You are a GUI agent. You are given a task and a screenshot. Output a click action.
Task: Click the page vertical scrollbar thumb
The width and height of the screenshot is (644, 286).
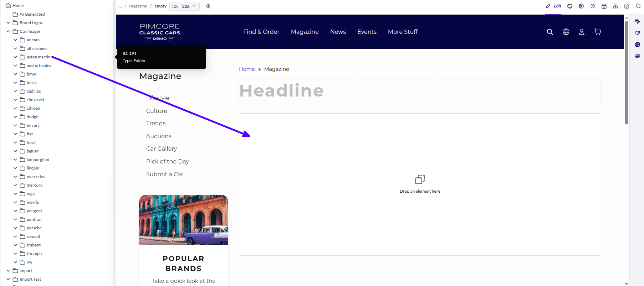[627, 72]
